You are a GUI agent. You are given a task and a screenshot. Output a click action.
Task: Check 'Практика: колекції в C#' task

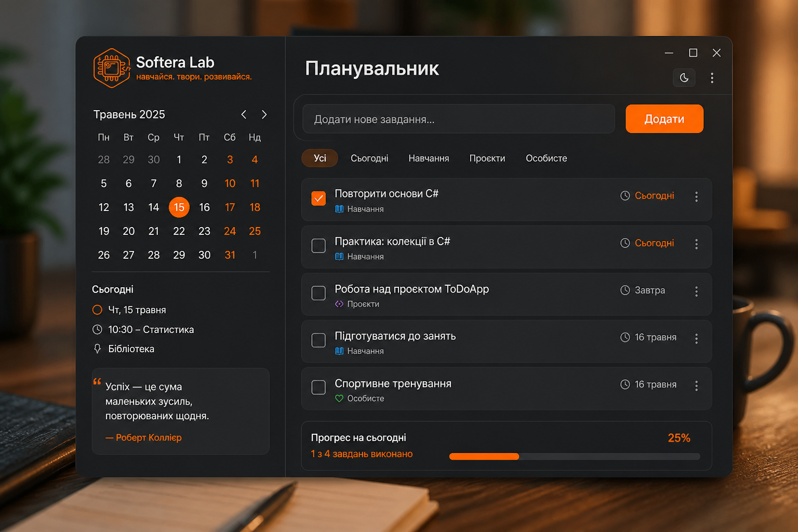318,245
